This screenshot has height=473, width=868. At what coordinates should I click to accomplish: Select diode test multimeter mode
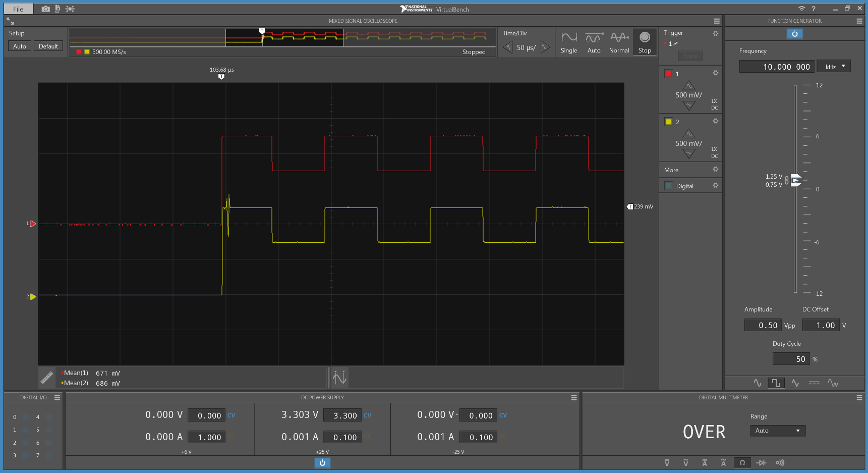click(x=761, y=463)
